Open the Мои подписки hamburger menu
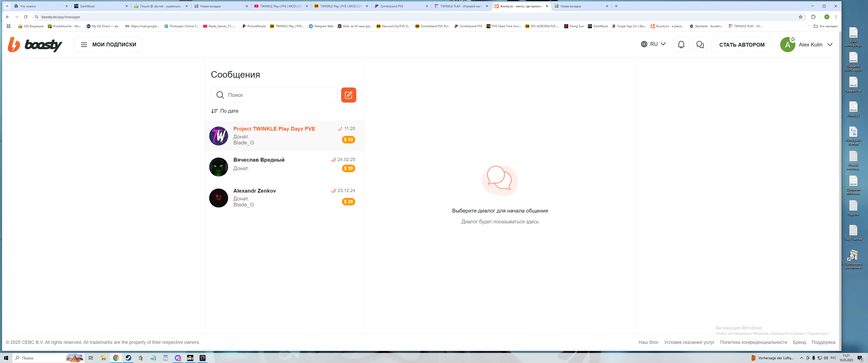 [x=108, y=44]
